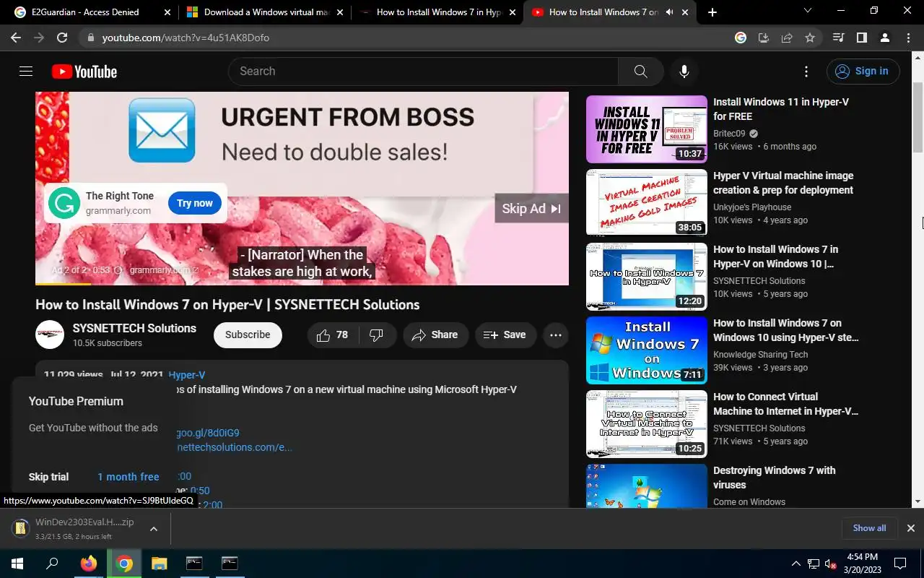The image size is (924, 578).
Task: Open Chrome profile icon
Action: coord(884,38)
